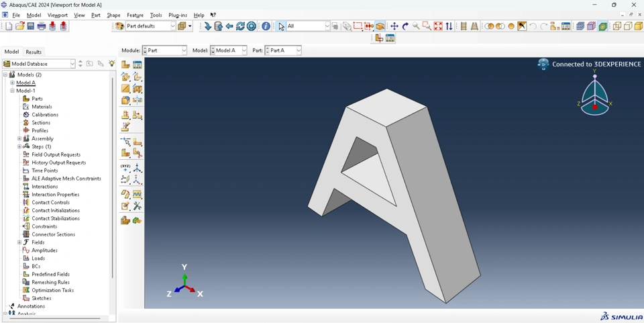Save the model database with floppy icon
This screenshot has height=323, width=644.
click(30, 26)
